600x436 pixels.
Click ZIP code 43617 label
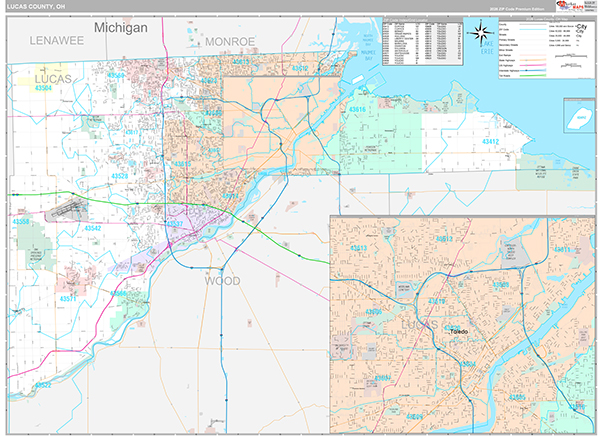click(132, 132)
